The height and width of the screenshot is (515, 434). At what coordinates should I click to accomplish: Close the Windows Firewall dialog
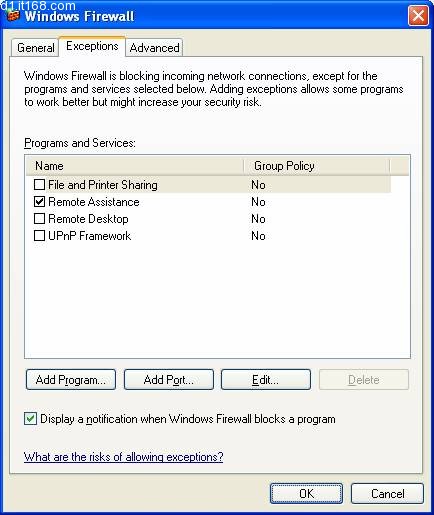[418, 15]
